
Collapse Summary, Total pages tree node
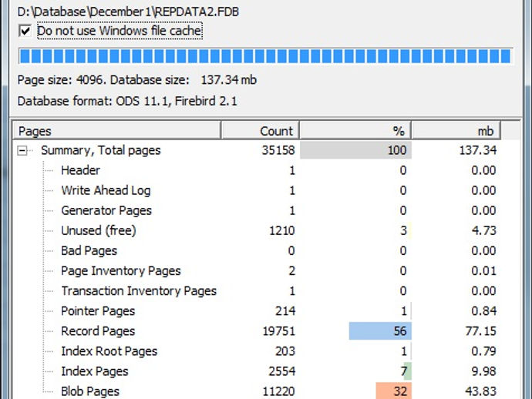tap(22, 150)
